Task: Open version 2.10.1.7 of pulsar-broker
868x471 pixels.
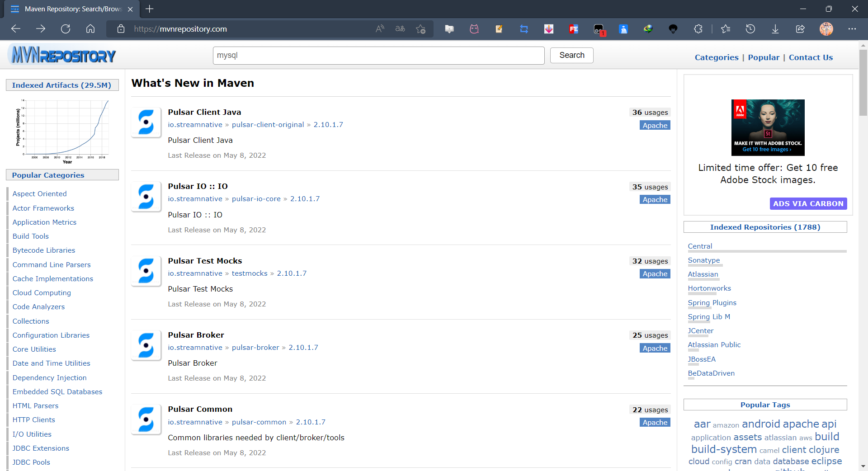Action: coord(303,348)
